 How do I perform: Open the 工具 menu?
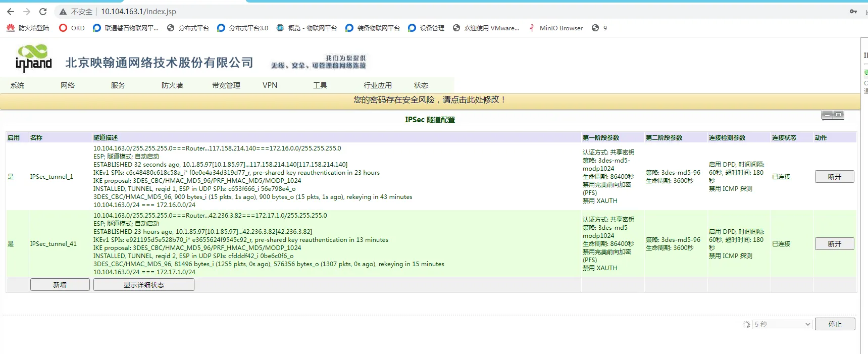(x=320, y=85)
